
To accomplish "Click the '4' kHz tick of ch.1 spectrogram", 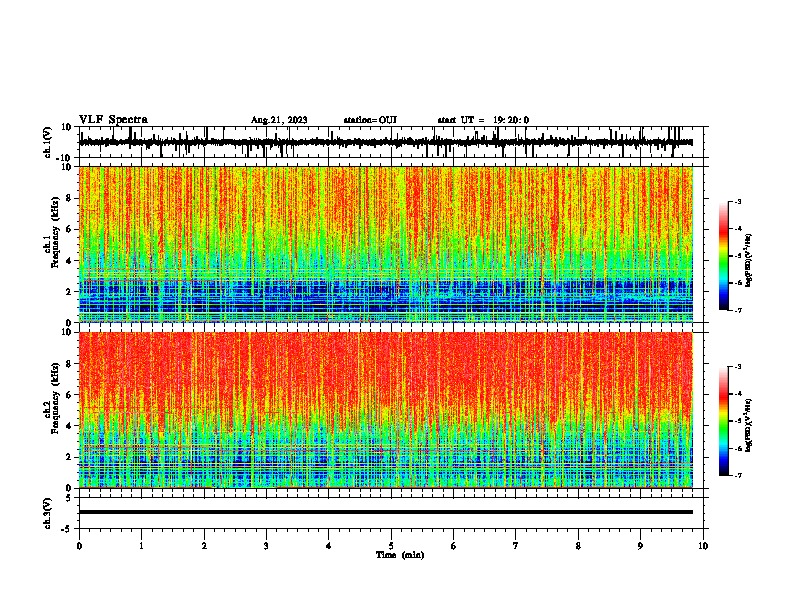I will (x=70, y=261).
